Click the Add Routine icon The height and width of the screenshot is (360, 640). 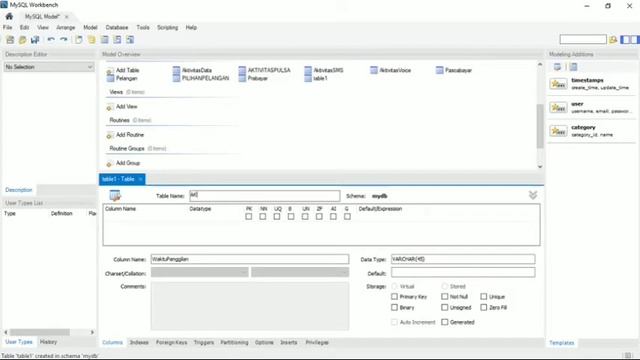pos(109,136)
